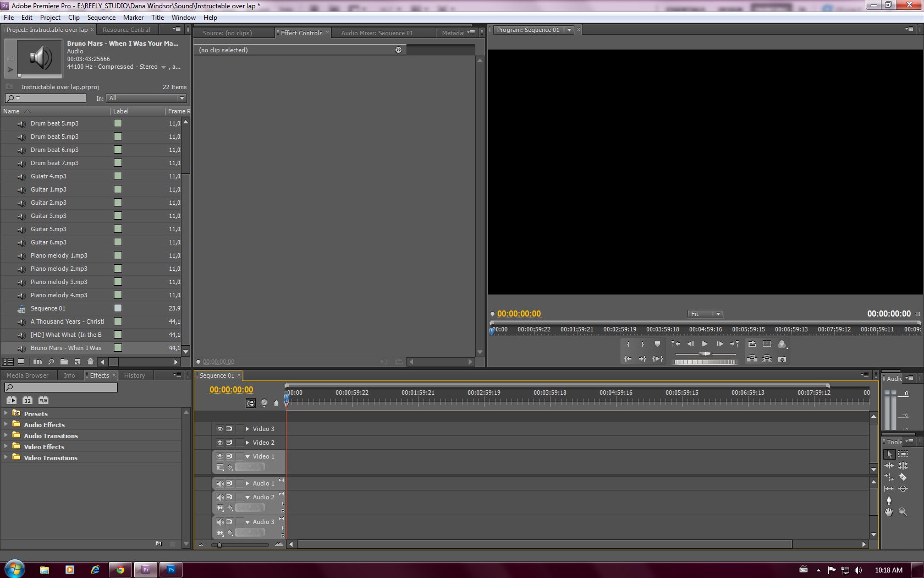This screenshot has width=924, height=578.
Task: Toggle Safe Margins in Program monitor
Action: [767, 344]
